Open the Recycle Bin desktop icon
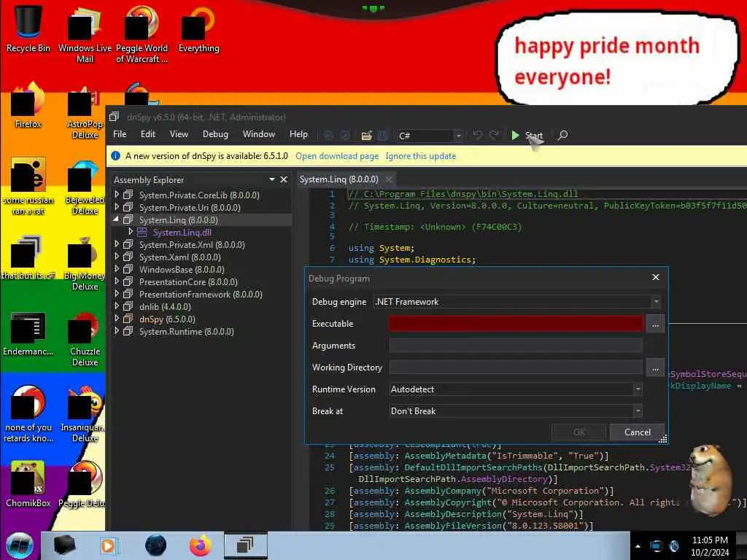This screenshot has width=747, height=560. [28, 28]
